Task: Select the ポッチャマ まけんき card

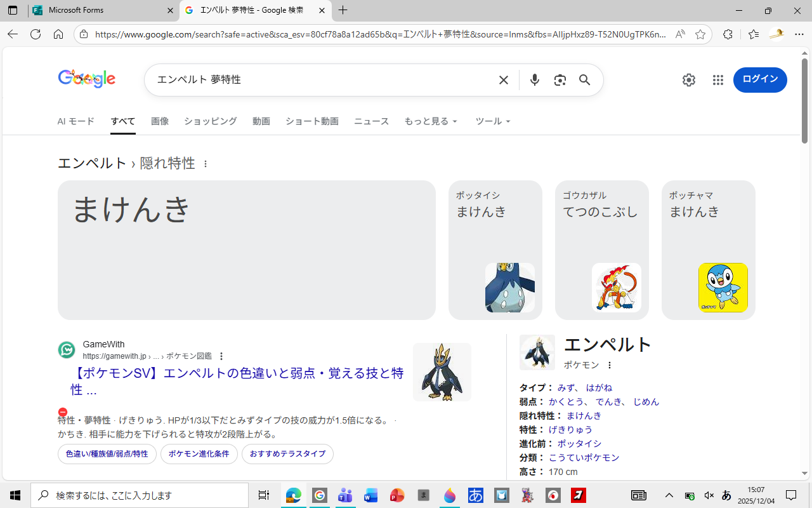Action: [708, 250]
